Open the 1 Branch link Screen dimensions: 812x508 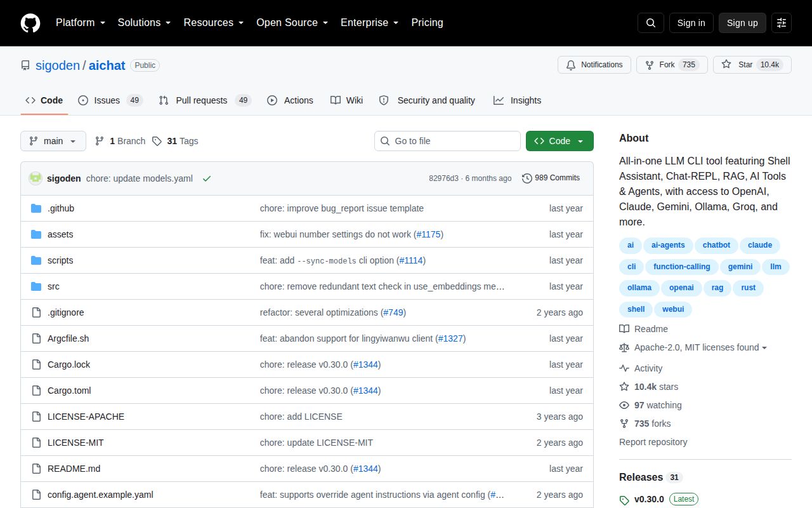point(120,141)
